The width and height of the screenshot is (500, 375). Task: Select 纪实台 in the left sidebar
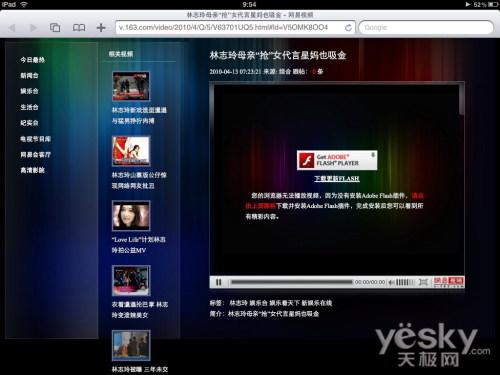tap(29, 123)
